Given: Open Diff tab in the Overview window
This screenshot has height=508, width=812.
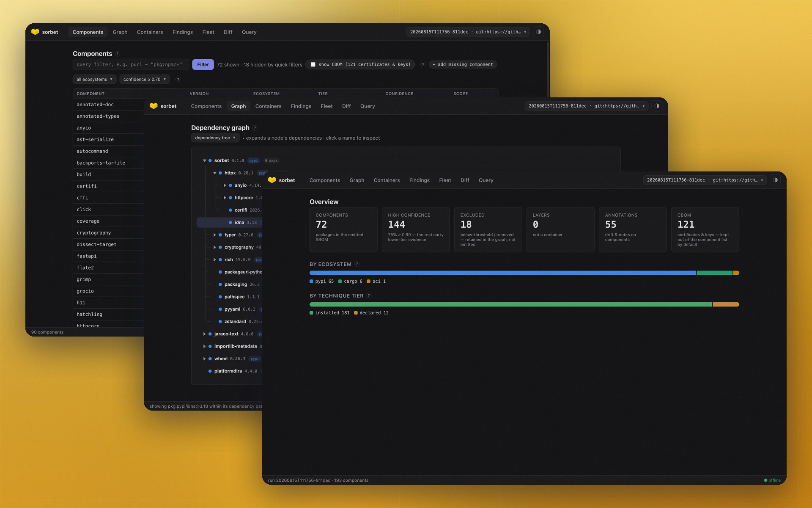Looking at the screenshot, I should (x=465, y=180).
